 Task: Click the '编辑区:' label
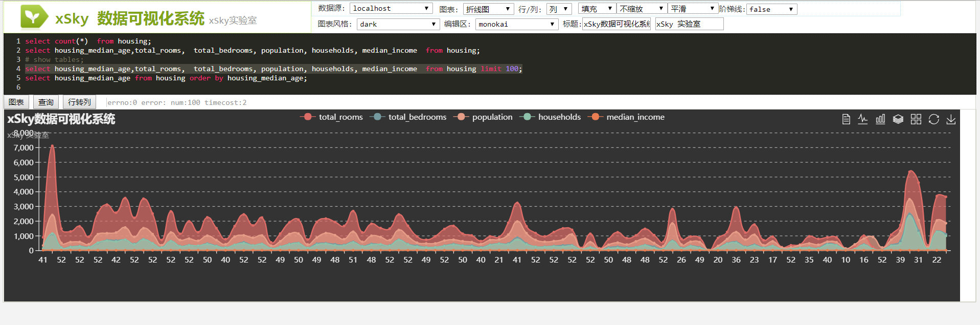[x=458, y=24]
